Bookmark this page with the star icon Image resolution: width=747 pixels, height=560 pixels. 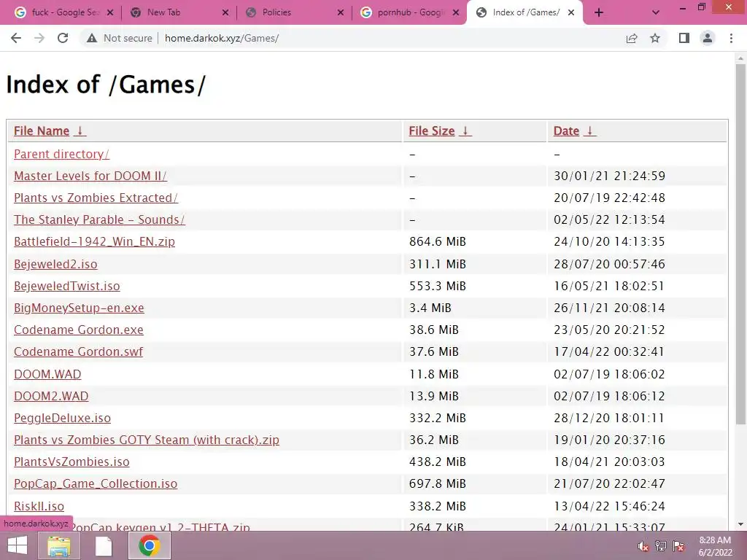pyautogui.click(x=655, y=38)
